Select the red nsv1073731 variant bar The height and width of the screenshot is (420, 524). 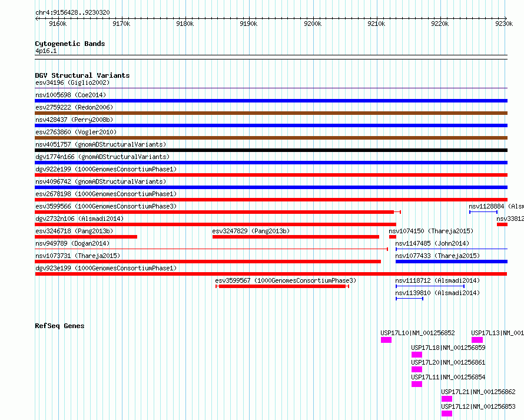[x=208, y=262]
